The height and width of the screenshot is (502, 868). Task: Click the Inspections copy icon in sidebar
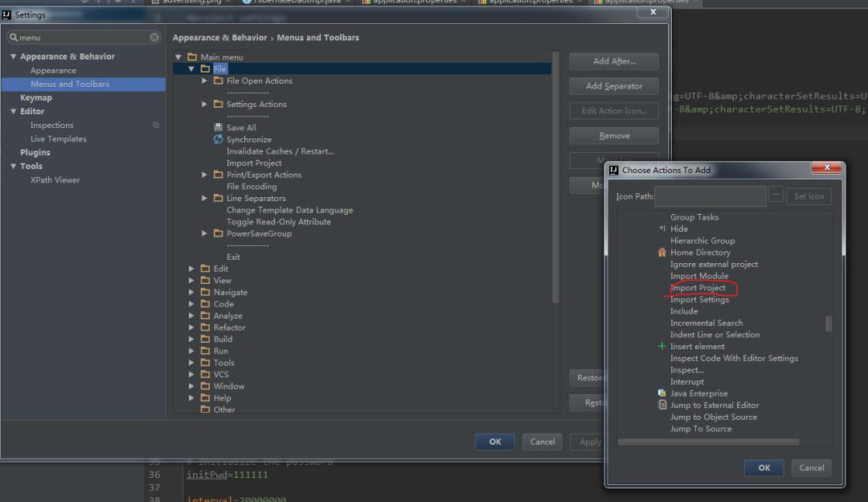pos(156,125)
